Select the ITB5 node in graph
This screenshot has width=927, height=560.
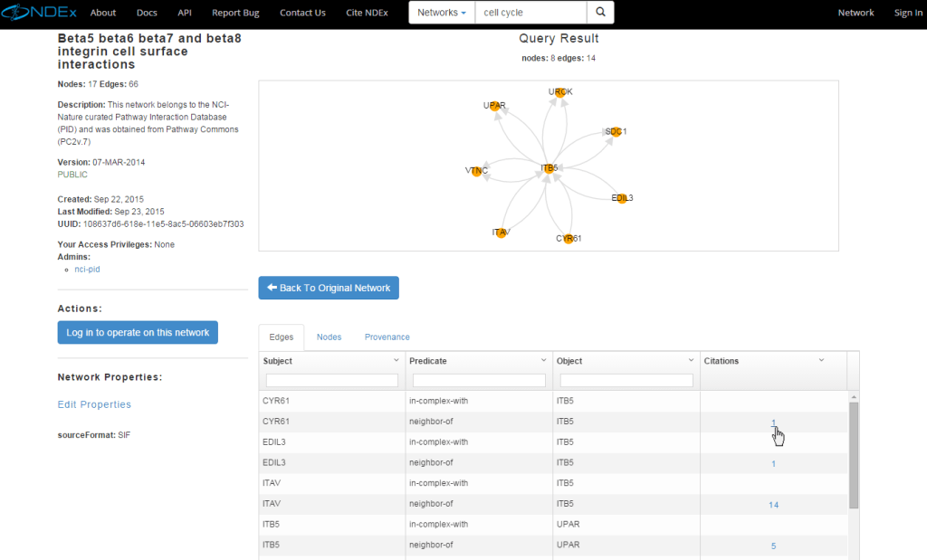point(550,168)
